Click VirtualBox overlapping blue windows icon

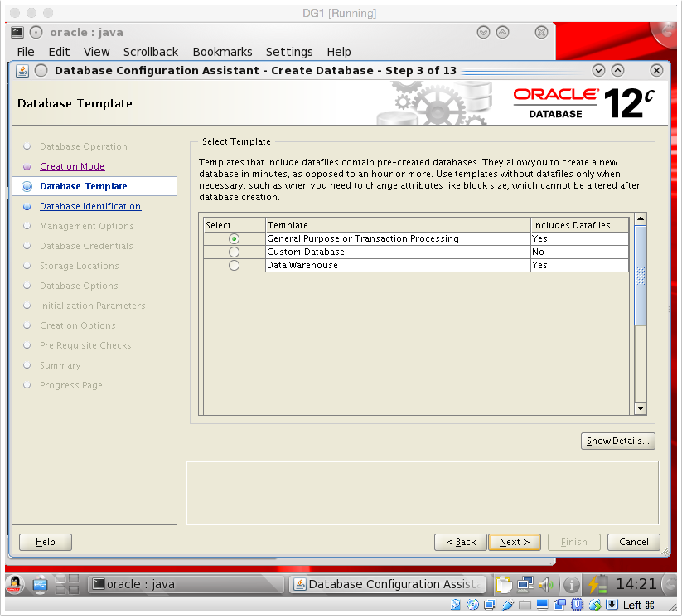coord(560,605)
